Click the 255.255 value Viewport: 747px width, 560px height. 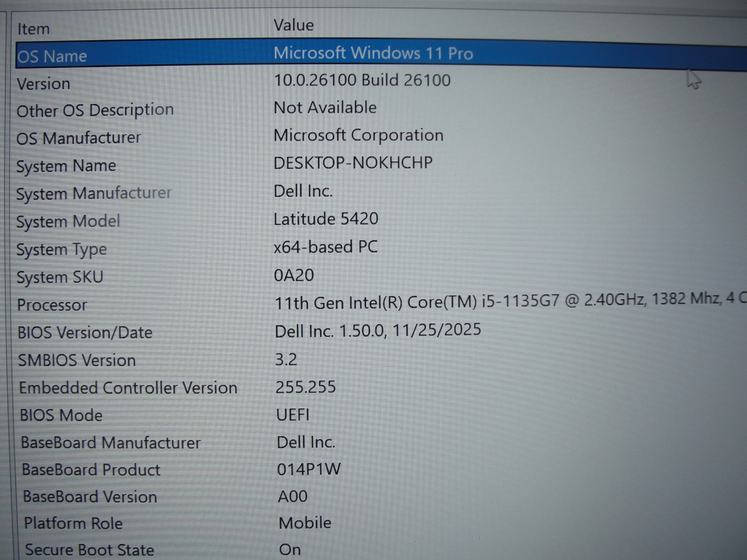point(306,387)
